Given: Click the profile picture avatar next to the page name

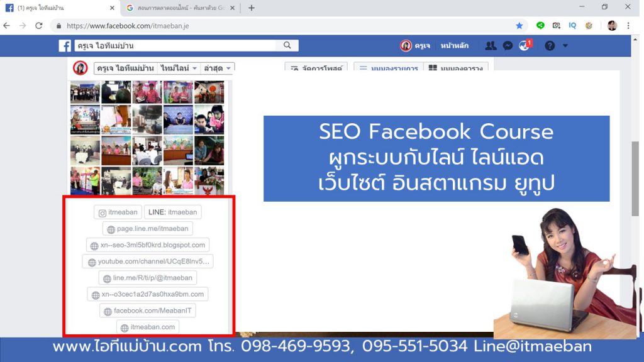Looking at the screenshot, I should click(80, 68).
